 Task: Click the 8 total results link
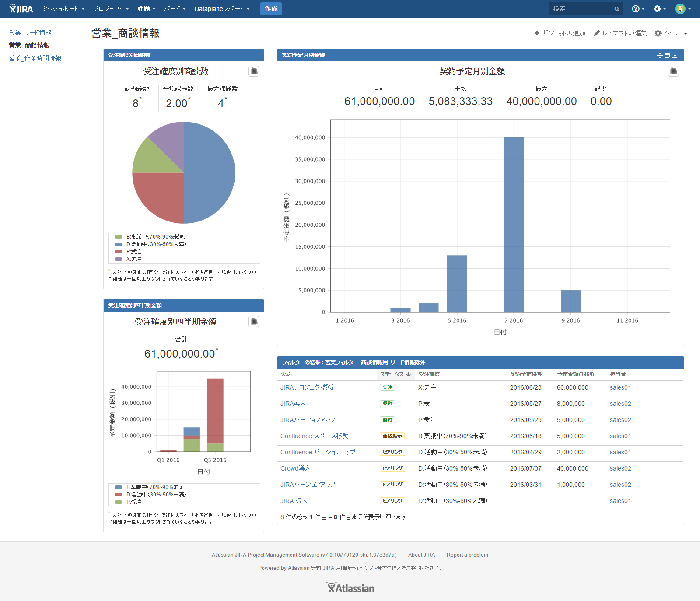pos(282,517)
